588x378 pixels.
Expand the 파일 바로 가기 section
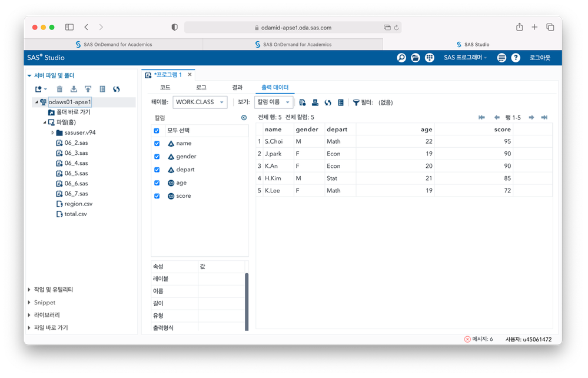pyautogui.click(x=29, y=328)
